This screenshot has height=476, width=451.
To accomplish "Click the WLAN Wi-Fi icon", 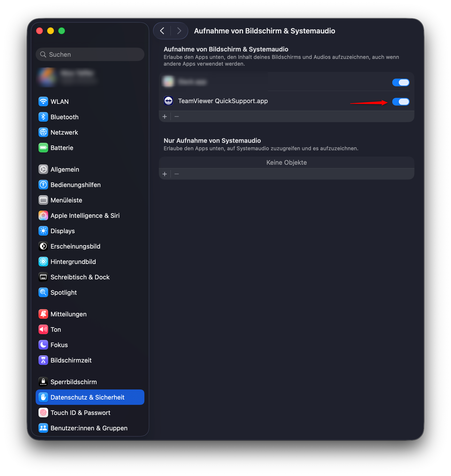I will (43, 101).
